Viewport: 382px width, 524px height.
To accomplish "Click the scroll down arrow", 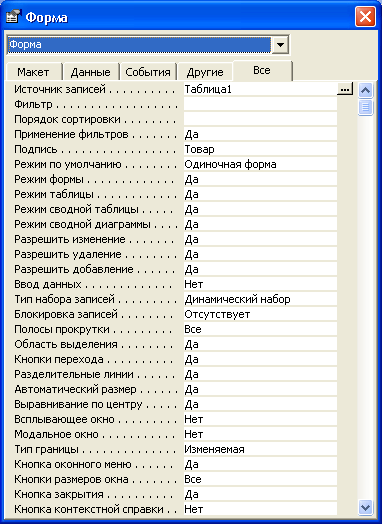I will coord(365,507).
